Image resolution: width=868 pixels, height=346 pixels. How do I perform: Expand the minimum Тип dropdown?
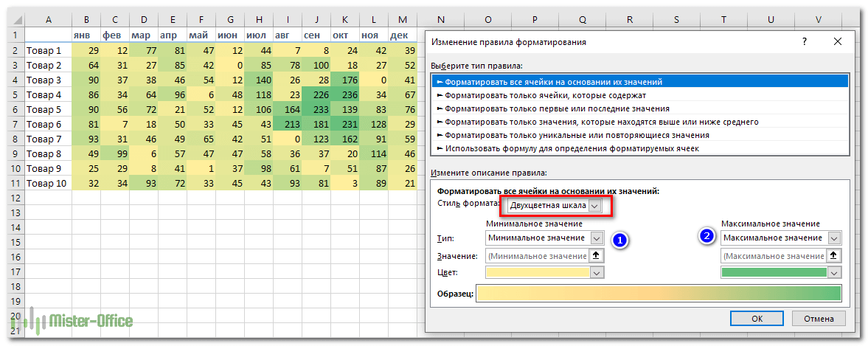pyautogui.click(x=597, y=238)
